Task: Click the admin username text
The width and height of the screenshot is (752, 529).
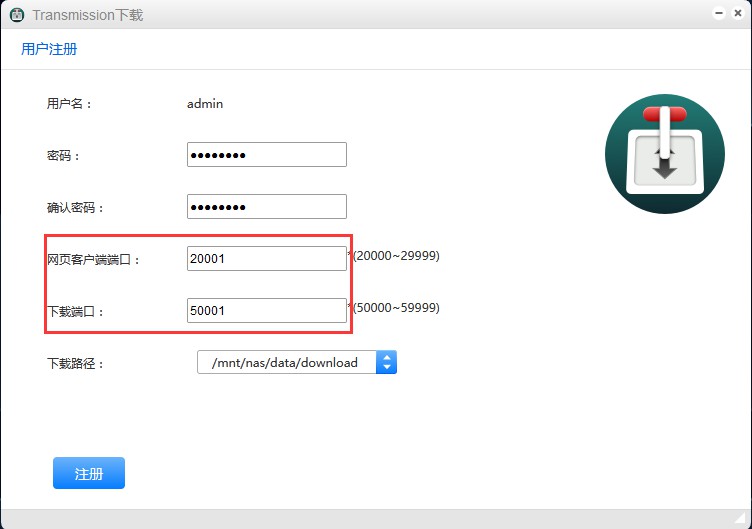Action: point(205,103)
